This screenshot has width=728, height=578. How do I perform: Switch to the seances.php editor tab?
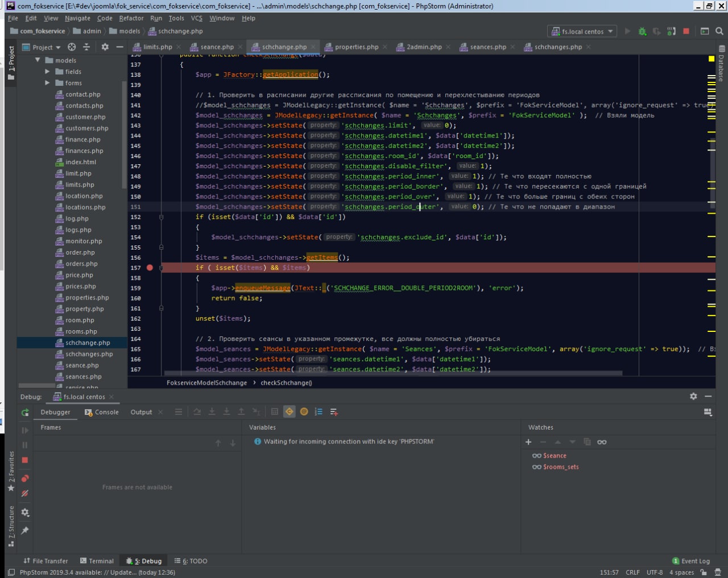coord(487,47)
